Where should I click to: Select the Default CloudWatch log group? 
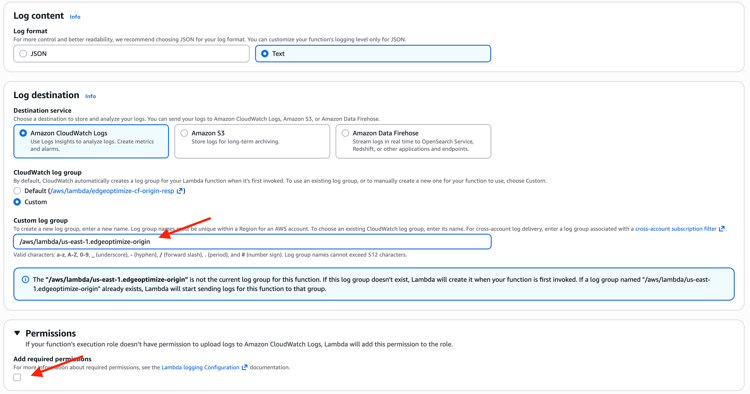point(17,191)
